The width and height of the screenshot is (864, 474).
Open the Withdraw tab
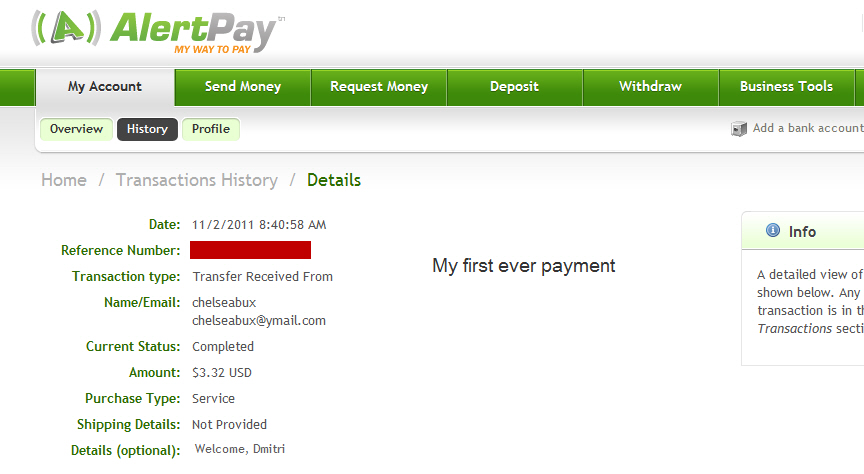pyautogui.click(x=651, y=87)
